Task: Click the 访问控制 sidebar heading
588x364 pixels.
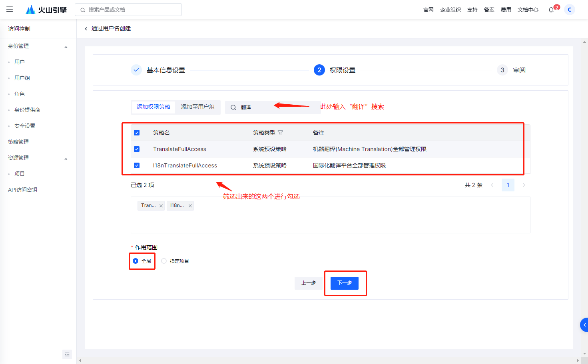Action: pos(19,29)
